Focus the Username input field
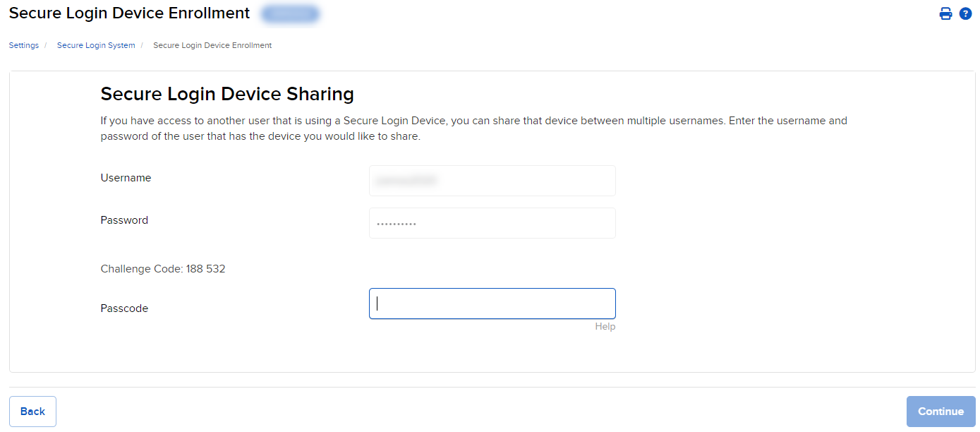The height and width of the screenshot is (432, 980). [492, 181]
